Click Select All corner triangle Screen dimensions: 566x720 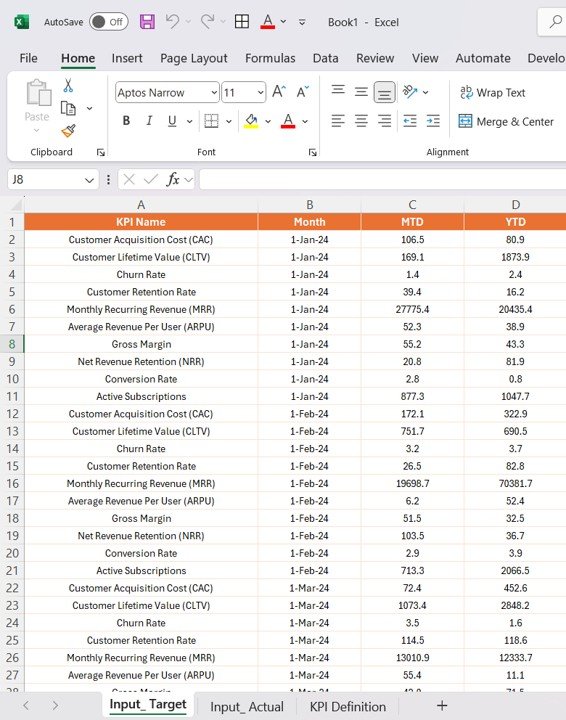click(16, 205)
